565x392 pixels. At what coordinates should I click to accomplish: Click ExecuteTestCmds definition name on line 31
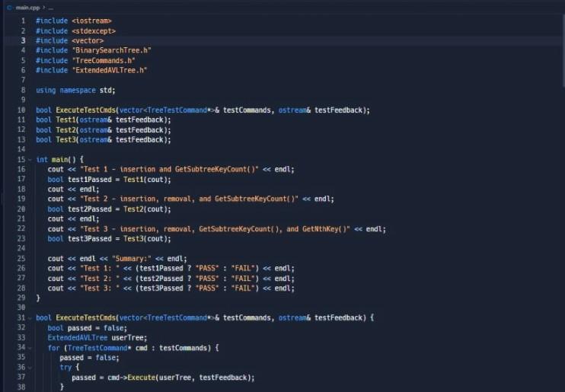point(86,317)
